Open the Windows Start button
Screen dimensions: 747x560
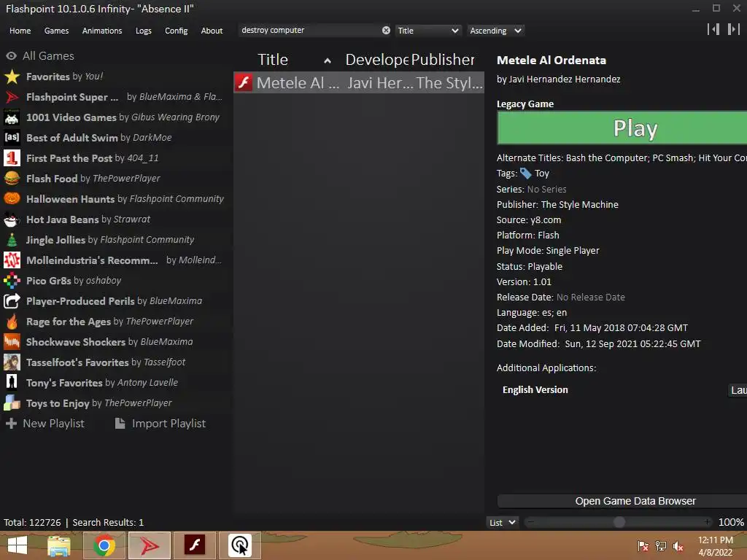tap(18, 545)
